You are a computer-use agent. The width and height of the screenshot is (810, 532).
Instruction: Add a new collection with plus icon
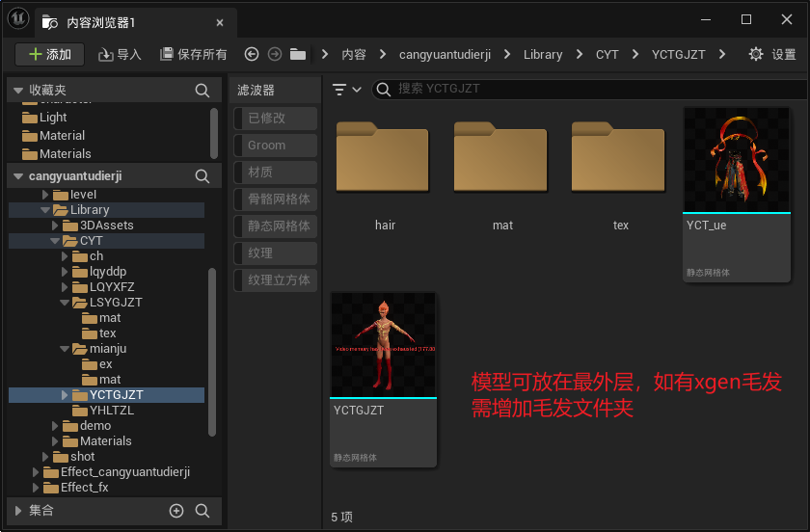176,511
